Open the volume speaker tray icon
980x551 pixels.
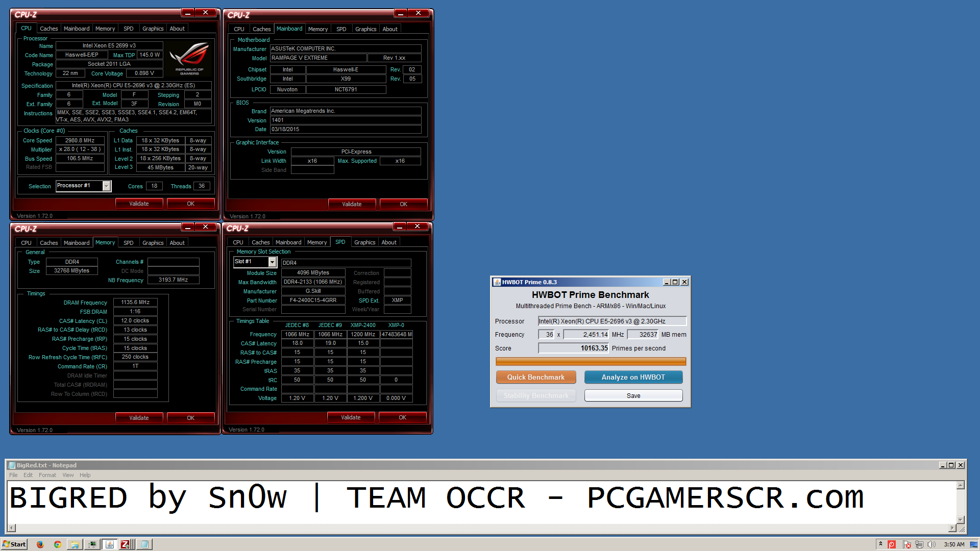coord(931,544)
